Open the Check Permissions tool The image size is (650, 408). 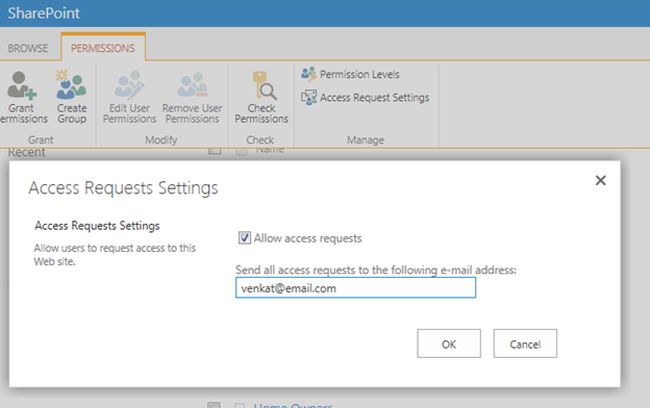click(261, 85)
